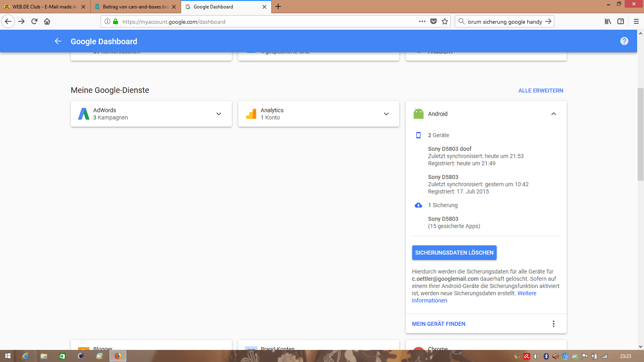644x362 pixels.
Task: Click 'Registriert: 17. Juli 2015' text
Action: [458, 191]
